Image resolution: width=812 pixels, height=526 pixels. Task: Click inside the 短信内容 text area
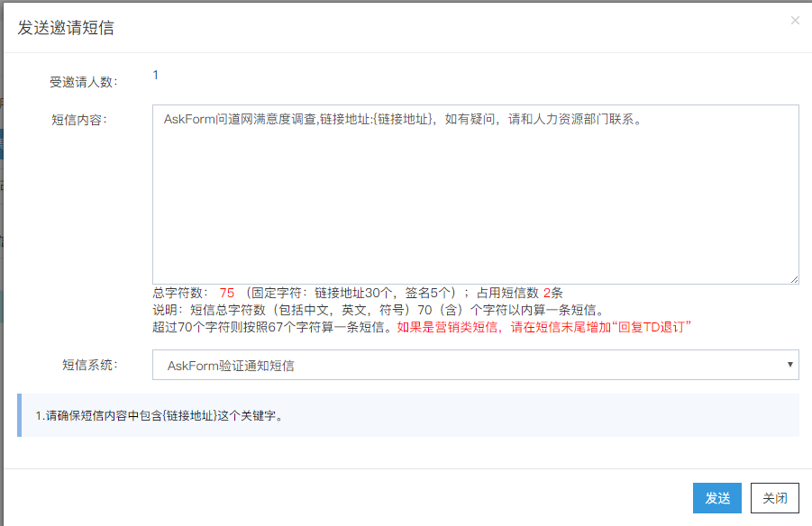pos(475,195)
